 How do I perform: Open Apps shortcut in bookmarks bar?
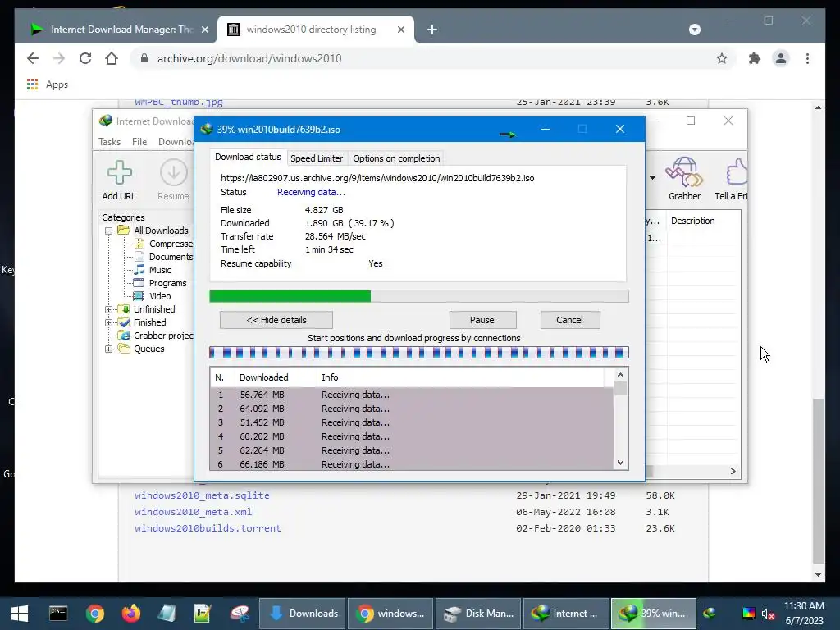[47, 84]
